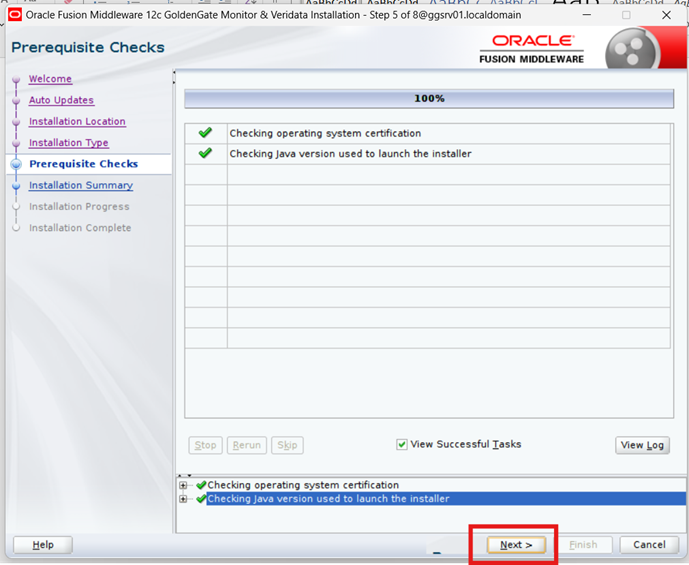Screen dimensions: 689x565
Task: Expand the Java version check tree node
Action: click(x=183, y=499)
